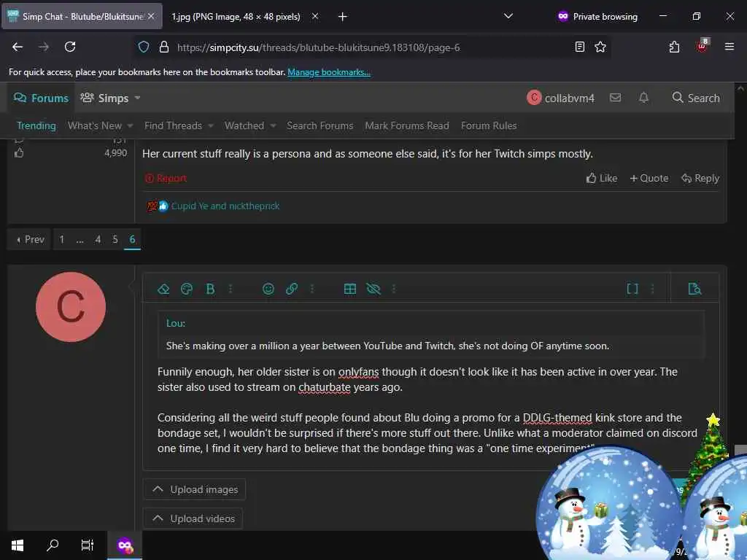Open the Watched link
The height and width of the screenshot is (560, 747).
pyautogui.click(x=244, y=125)
